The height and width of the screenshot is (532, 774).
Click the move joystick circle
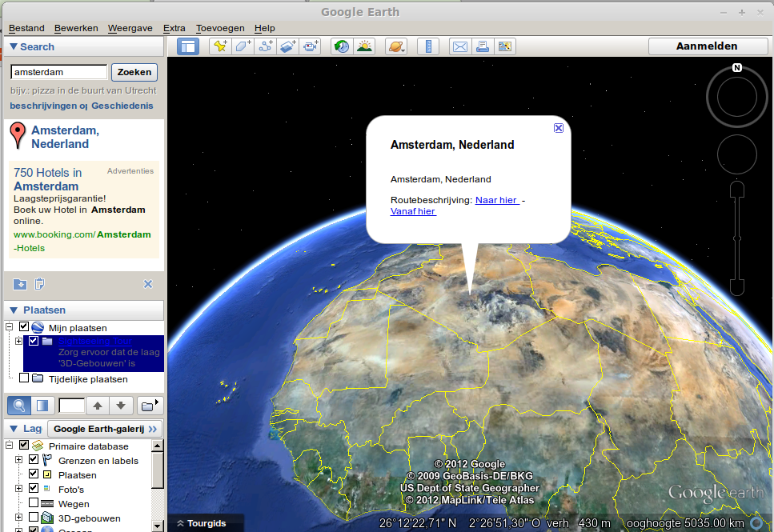pos(737,154)
